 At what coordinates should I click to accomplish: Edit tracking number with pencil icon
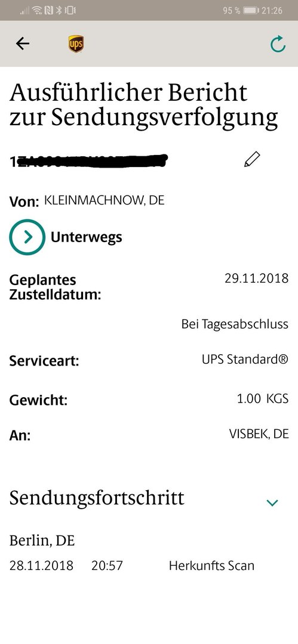252,159
